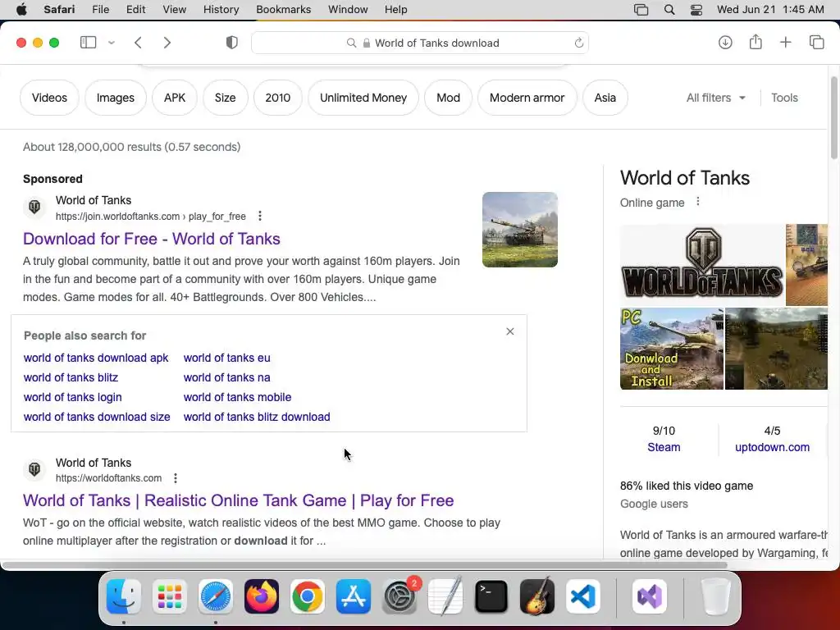The image size is (840, 630).
Task: Close the People also search for box
Action: coord(510,331)
